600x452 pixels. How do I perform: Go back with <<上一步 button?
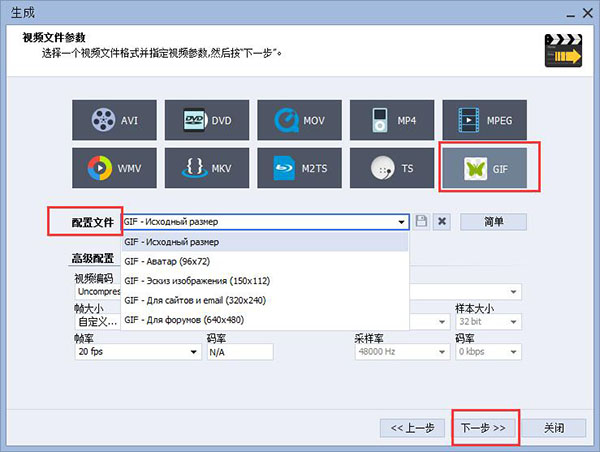(412, 428)
